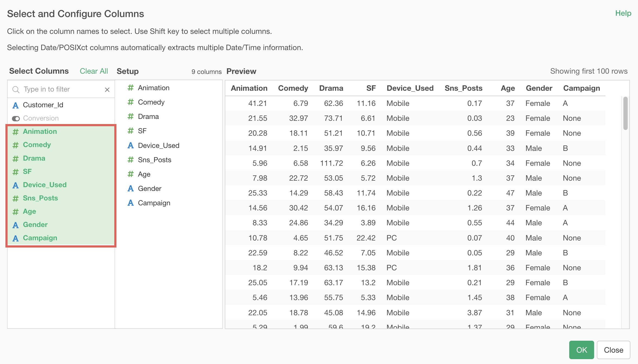Deselect the Gender column in Select Columns
Screen dimensions: 638x364
tap(35, 225)
